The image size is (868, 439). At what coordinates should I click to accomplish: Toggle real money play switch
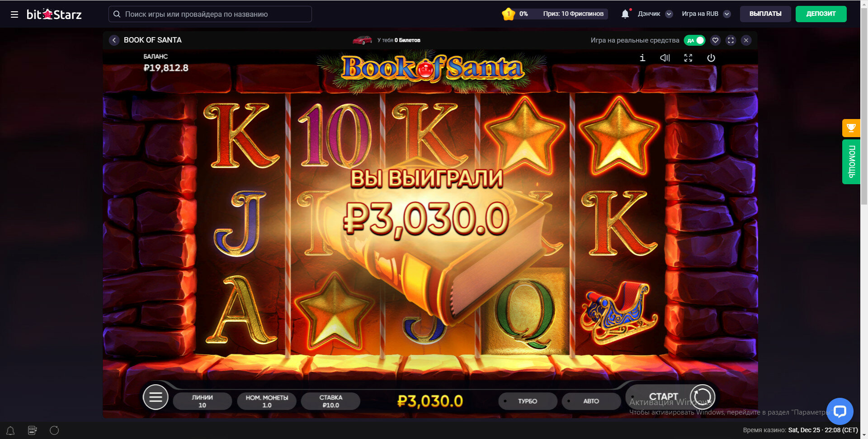tap(694, 40)
